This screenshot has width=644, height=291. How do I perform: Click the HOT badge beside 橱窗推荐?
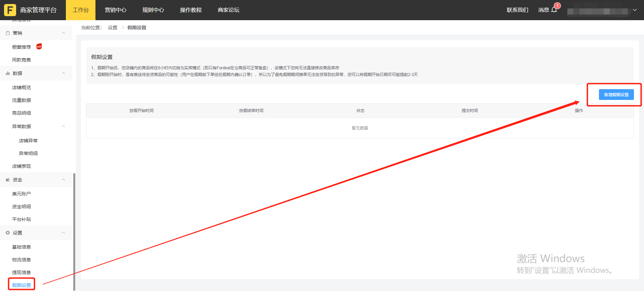(39, 46)
